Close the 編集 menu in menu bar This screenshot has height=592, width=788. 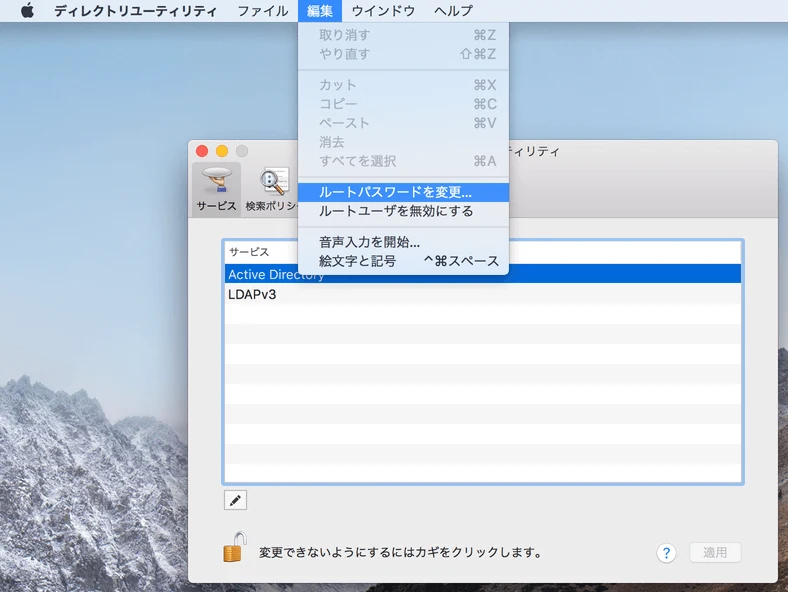pos(320,11)
